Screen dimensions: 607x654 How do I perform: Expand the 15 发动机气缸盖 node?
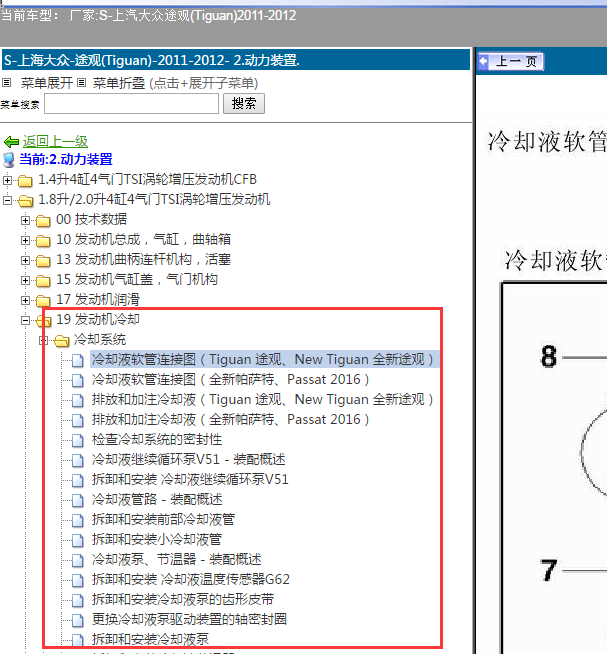pyautogui.click(x=25, y=281)
